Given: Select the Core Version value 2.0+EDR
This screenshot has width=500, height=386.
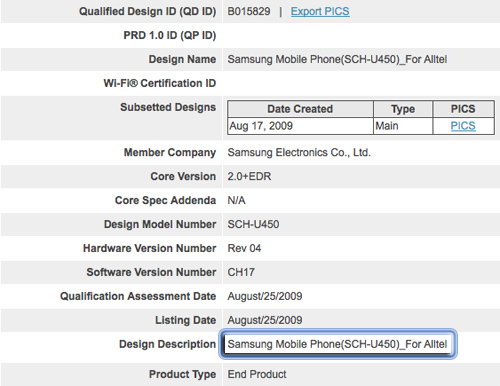Looking at the screenshot, I should click(249, 176).
